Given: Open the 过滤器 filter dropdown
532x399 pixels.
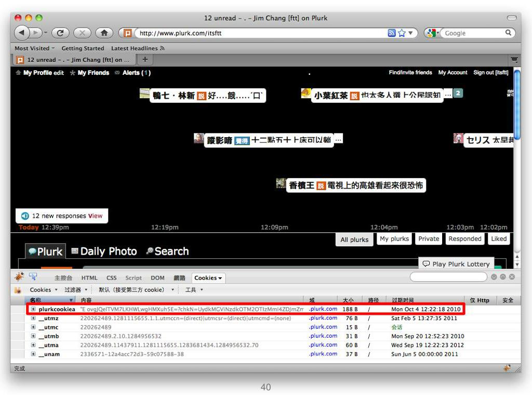Looking at the screenshot, I should (76, 290).
